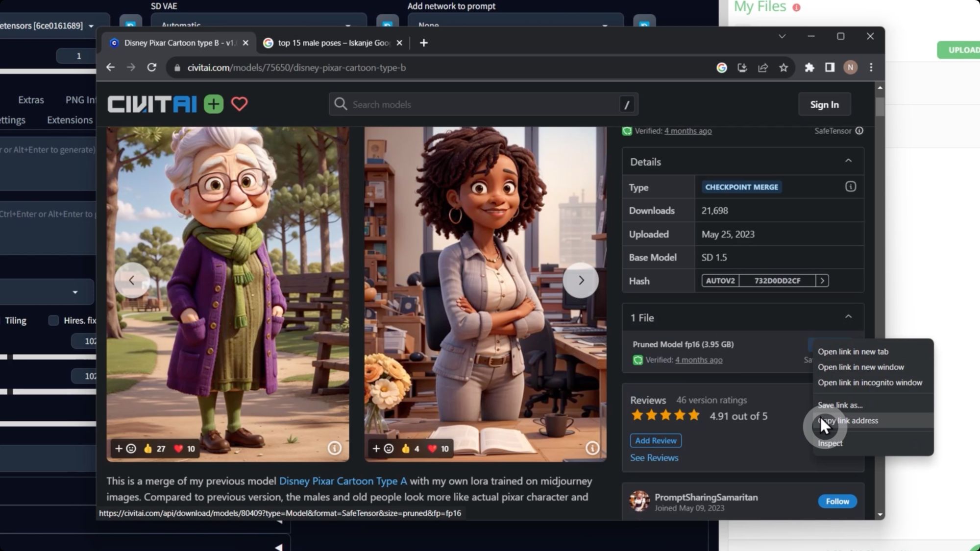Click the green plus create icon
The image size is (980, 551).
(x=214, y=104)
